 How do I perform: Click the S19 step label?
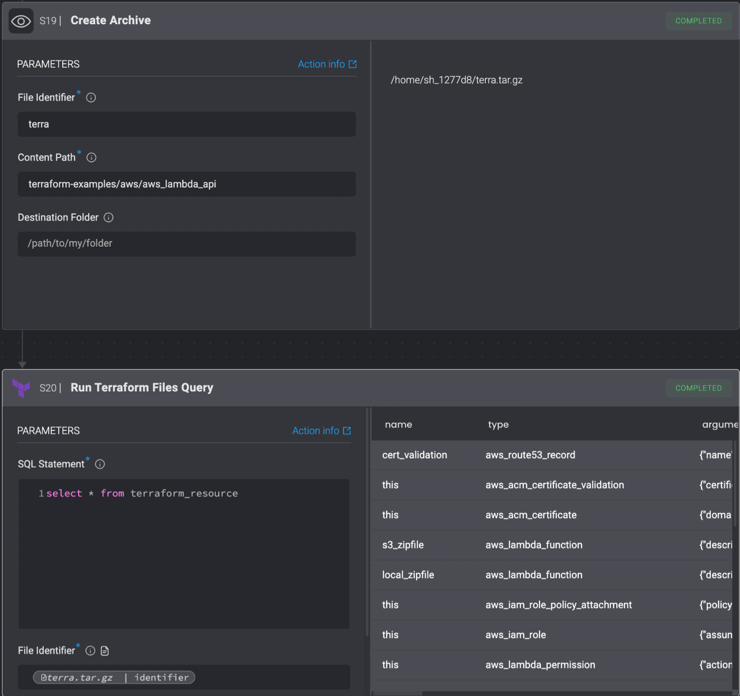point(48,21)
